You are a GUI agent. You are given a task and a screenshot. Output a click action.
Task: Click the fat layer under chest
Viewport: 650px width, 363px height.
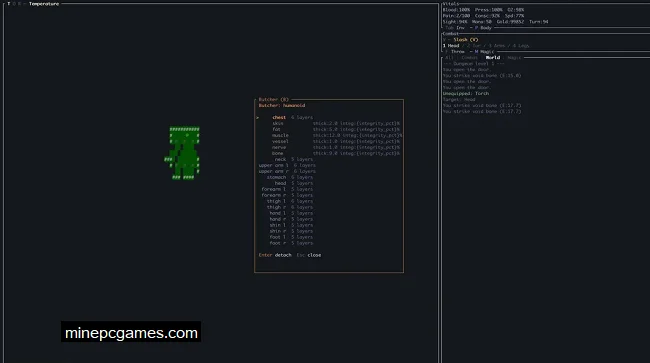point(336,129)
